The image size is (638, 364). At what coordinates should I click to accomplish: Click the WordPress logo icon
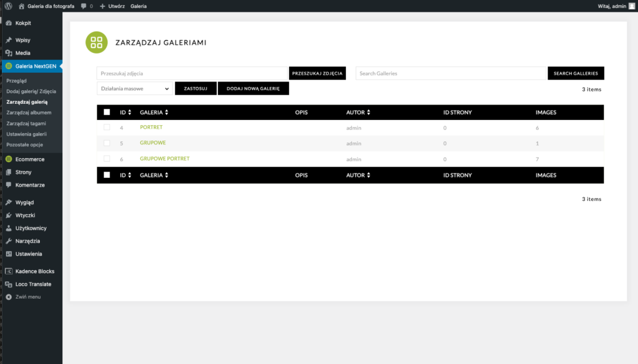[x=7, y=6]
